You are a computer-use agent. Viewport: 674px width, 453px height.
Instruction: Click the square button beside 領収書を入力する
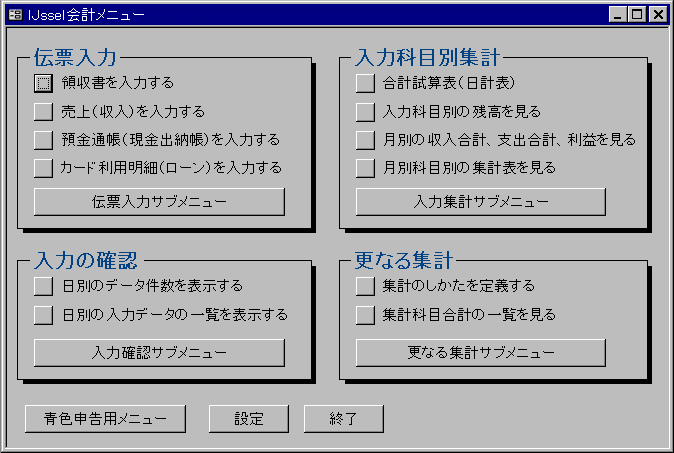(x=43, y=83)
